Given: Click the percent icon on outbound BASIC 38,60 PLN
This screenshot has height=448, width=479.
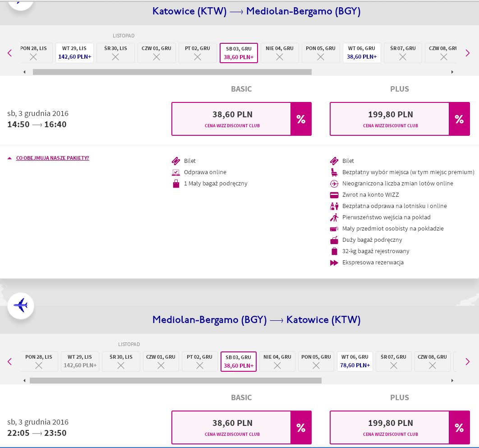Looking at the screenshot, I should coord(301,119).
